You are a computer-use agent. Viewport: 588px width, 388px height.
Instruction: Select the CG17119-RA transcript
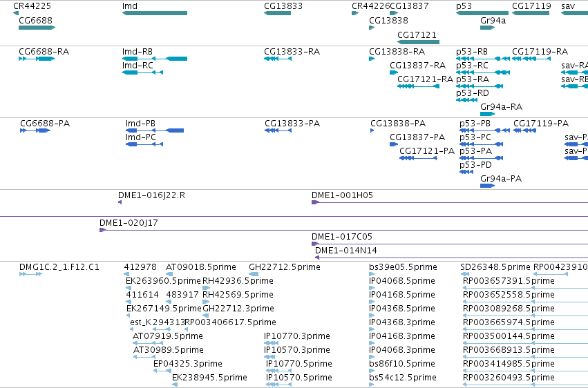pos(531,59)
